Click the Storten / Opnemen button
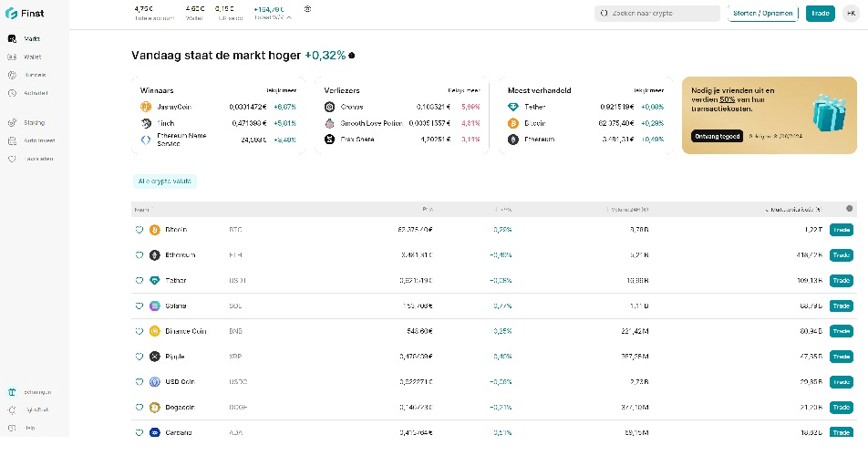Image resolution: width=868 pixels, height=456 pixels. [764, 14]
